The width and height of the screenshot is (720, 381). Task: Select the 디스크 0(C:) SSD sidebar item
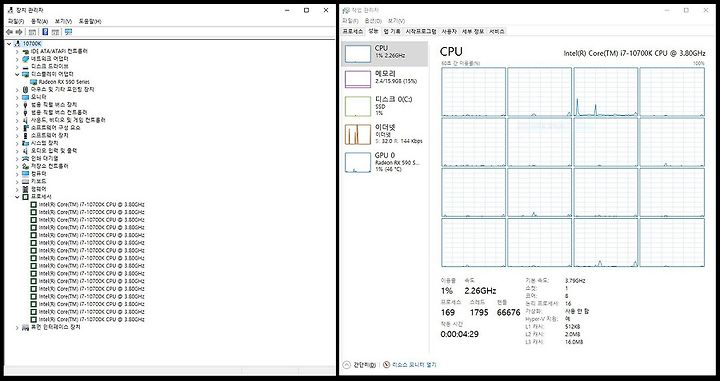[x=385, y=106]
